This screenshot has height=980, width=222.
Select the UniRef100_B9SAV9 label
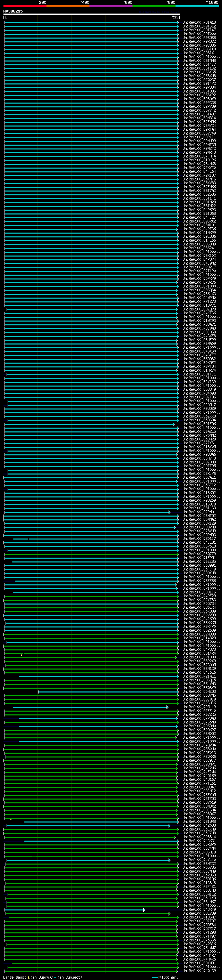(x=199, y=99)
